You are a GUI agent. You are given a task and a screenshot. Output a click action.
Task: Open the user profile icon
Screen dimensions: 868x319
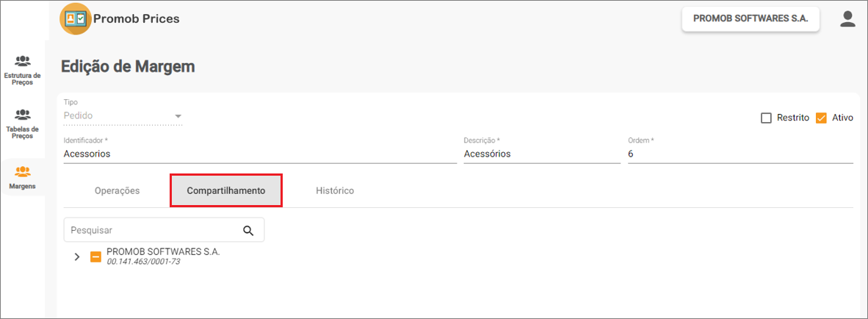pyautogui.click(x=847, y=19)
